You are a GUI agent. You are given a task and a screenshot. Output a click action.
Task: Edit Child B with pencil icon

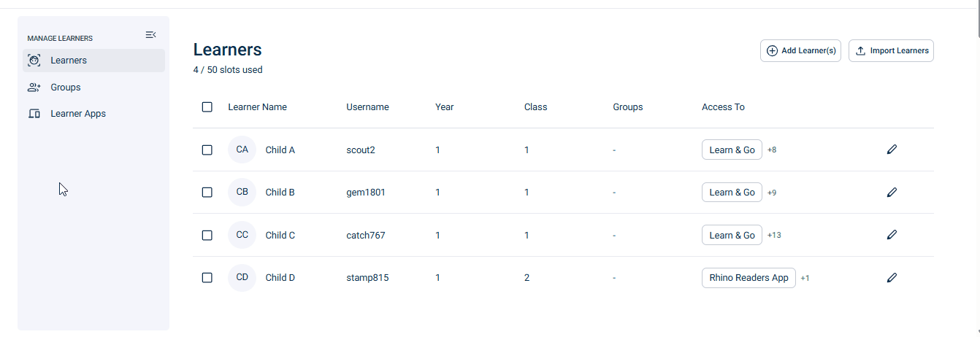(892, 193)
